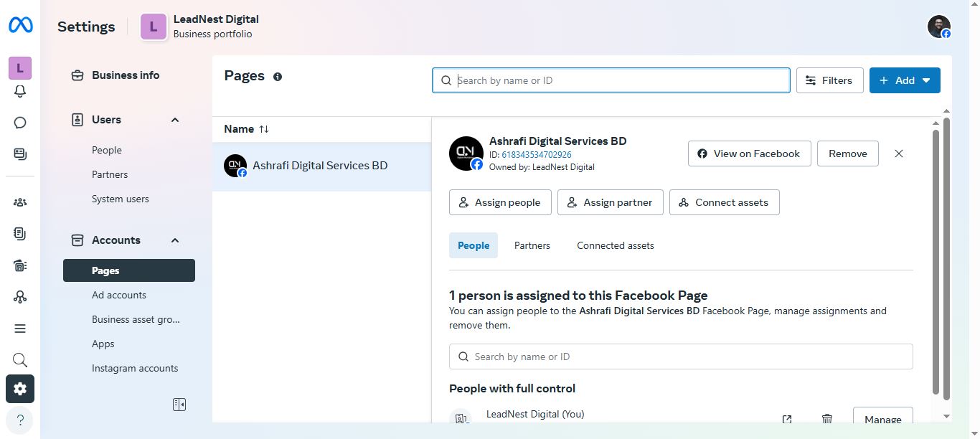
Task: Go to People under Users
Action: point(107,150)
